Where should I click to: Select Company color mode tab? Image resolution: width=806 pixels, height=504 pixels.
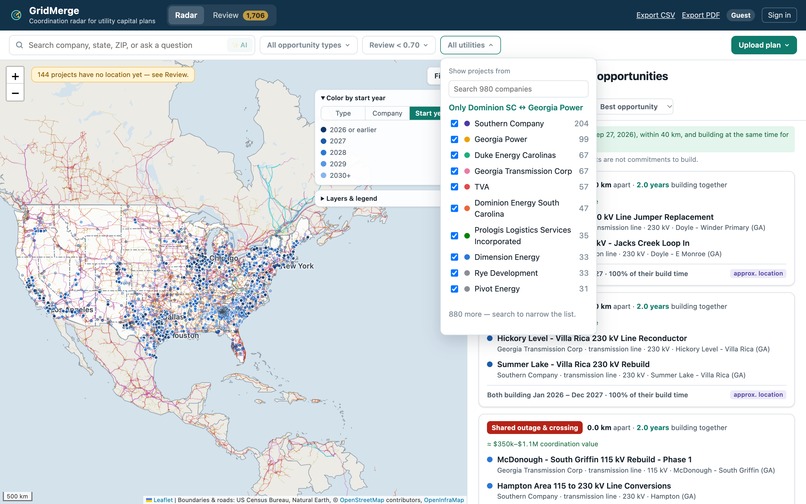tap(387, 113)
